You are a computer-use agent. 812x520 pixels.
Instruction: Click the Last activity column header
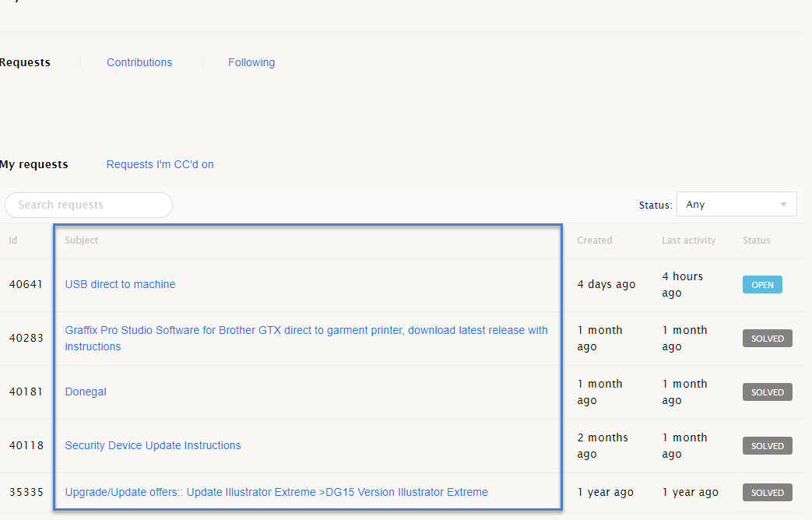click(688, 241)
